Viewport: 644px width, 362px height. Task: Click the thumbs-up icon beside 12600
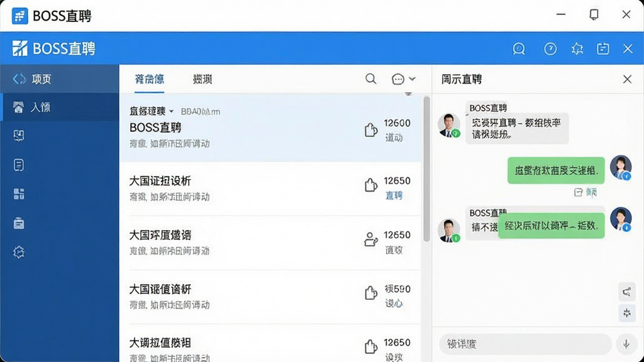point(370,130)
